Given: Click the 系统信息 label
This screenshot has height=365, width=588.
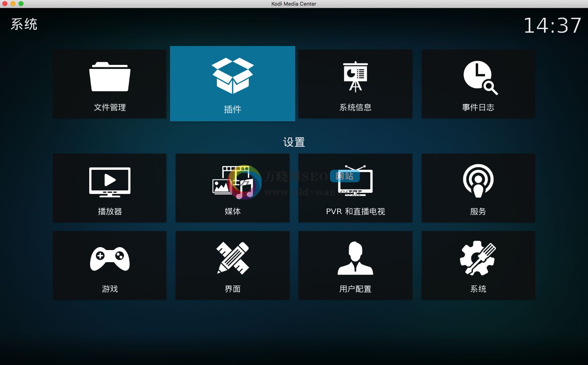Looking at the screenshot, I should 355,107.
